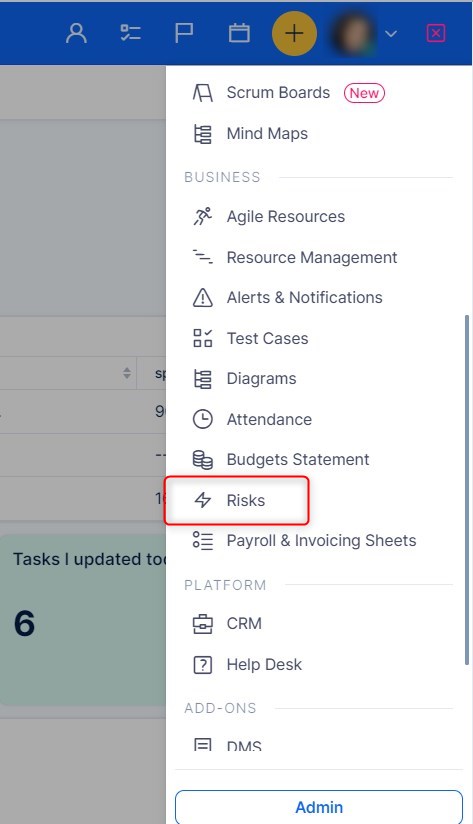
Task: Expand the avatar dropdown chevron
Action: (x=390, y=34)
